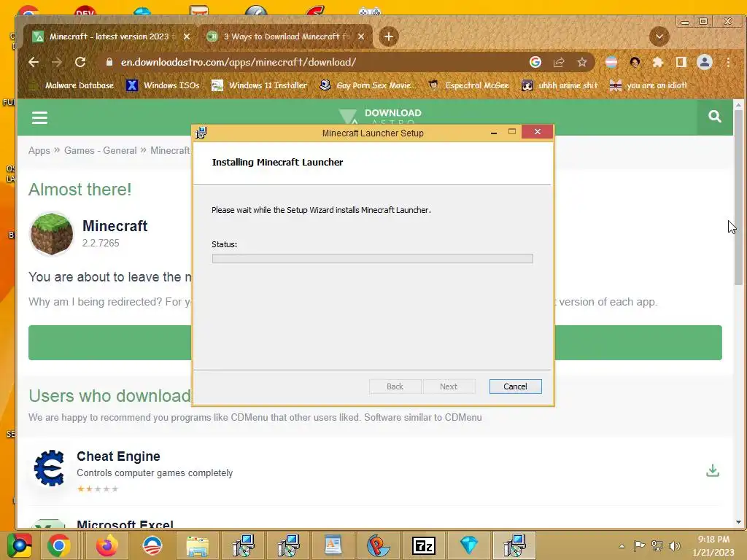Click the Google icon in address bar
The image size is (747, 560).
(535, 62)
